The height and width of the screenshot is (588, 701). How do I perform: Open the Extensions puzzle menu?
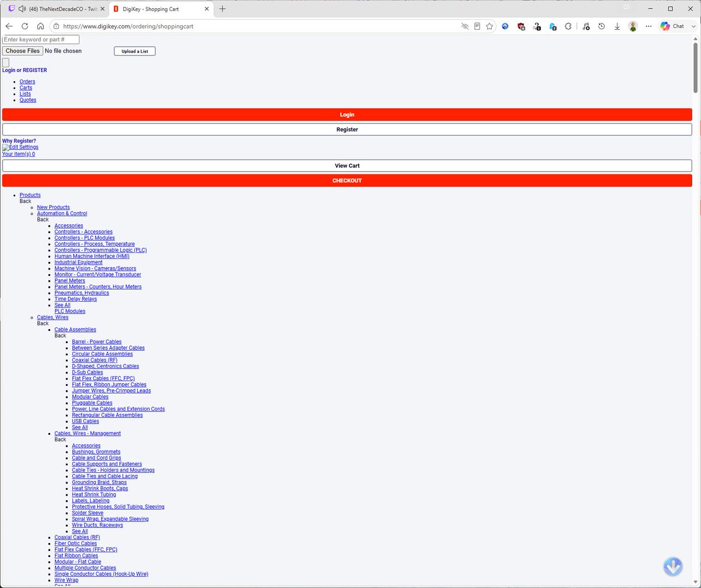tap(568, 26)
